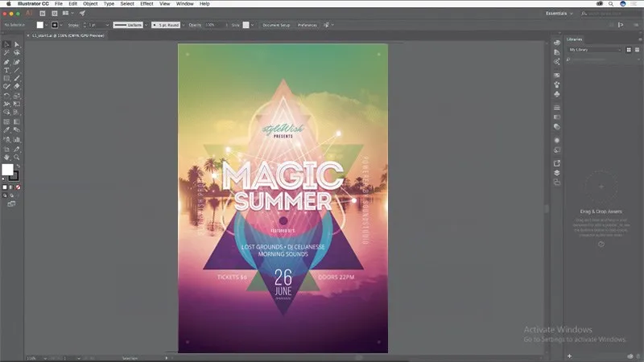Switch to Color fill mode box
This screenshot has width=644, height=362.
pos(5,187)
